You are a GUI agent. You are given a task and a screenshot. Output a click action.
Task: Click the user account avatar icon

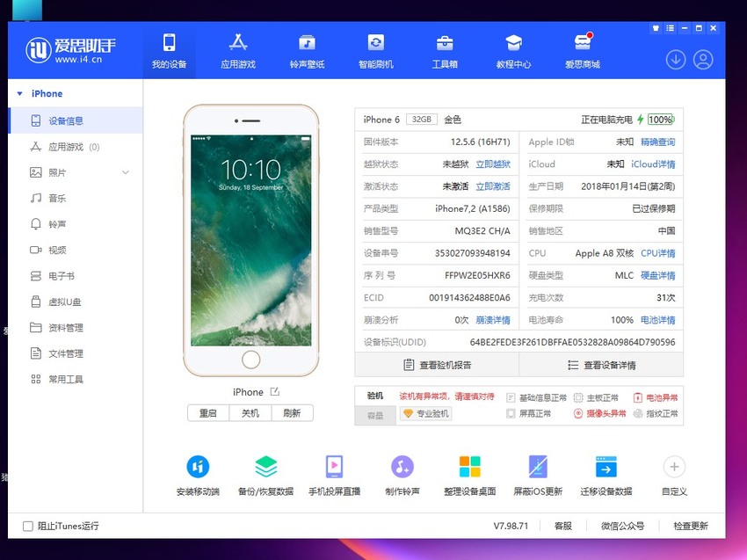[703, 60]
